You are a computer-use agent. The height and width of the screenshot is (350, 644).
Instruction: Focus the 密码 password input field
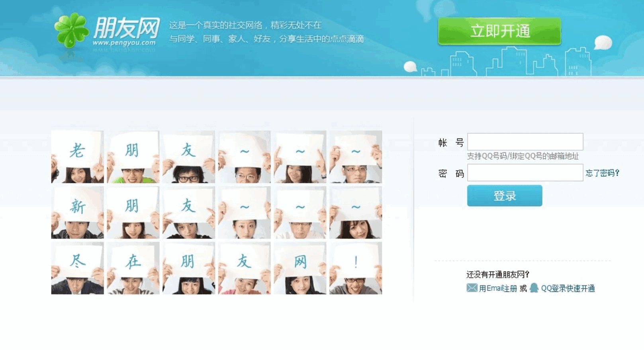[x=525, y=173]
